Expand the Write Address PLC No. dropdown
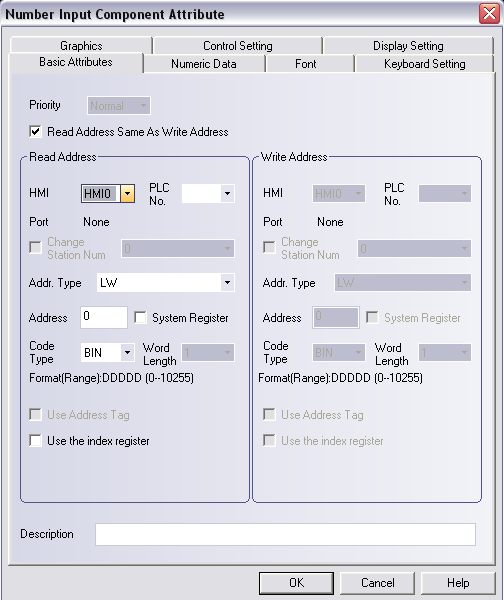Viewport: 504px width, 600px height. point(445,193)
